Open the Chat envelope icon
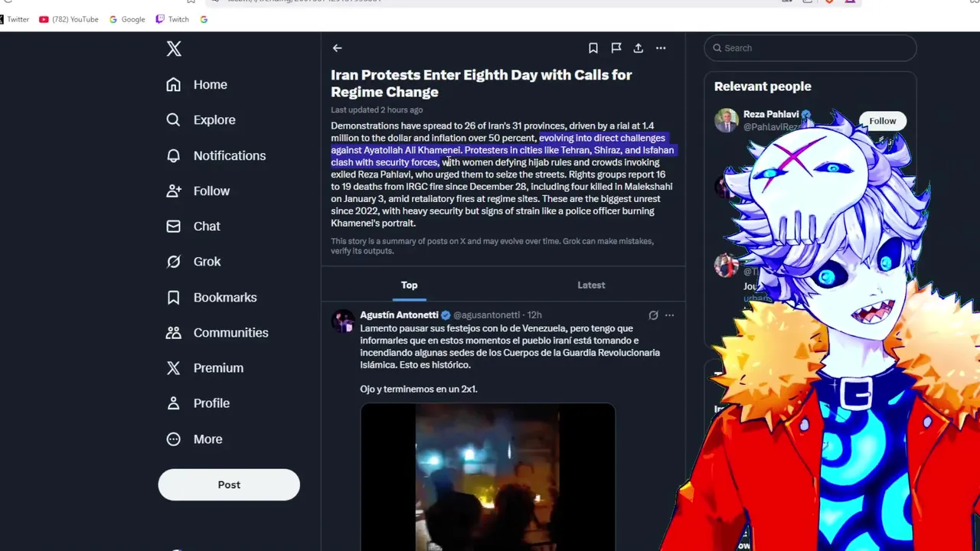 [x=174, y=227]
